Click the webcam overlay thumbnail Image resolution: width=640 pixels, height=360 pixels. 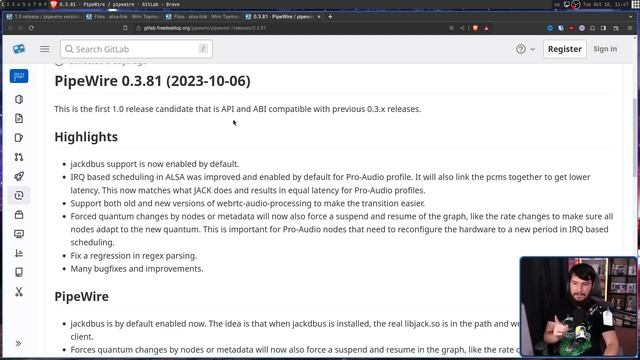click(x=578, y=306)
